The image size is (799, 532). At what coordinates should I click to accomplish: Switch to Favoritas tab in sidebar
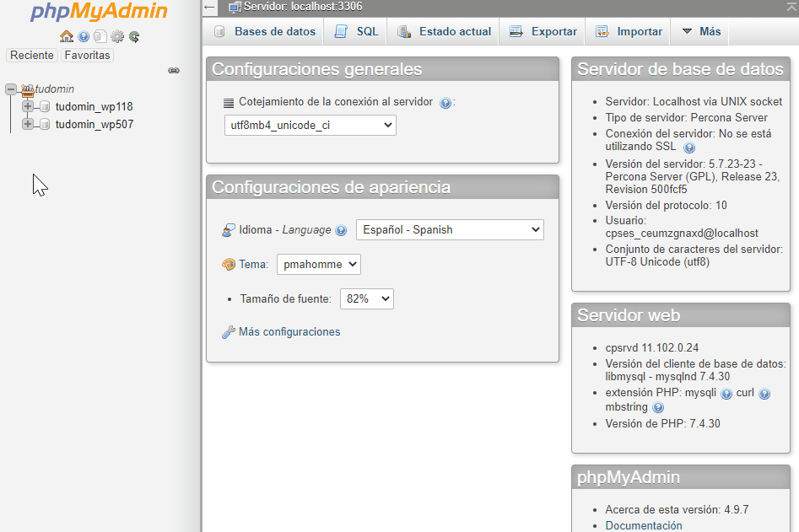click(x=87, y=55)
